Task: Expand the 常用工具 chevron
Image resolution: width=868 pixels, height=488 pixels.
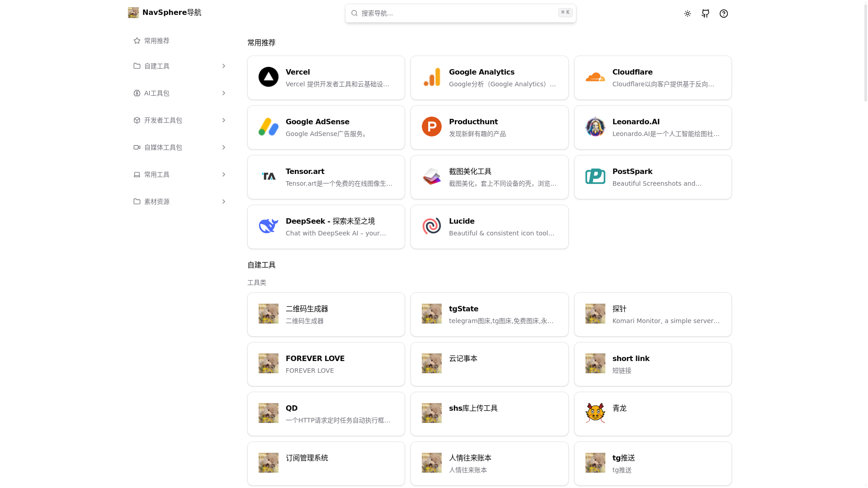Action: coord(223,174)
